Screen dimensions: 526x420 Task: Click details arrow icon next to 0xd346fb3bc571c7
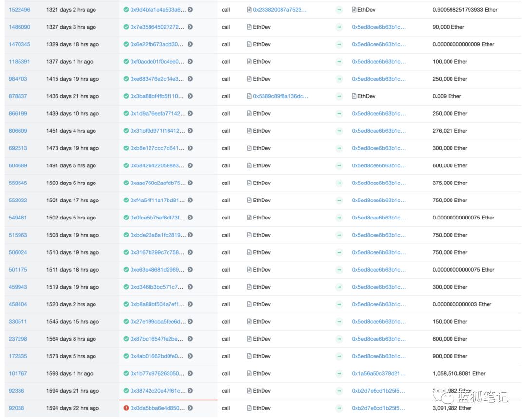coord(190,287)
